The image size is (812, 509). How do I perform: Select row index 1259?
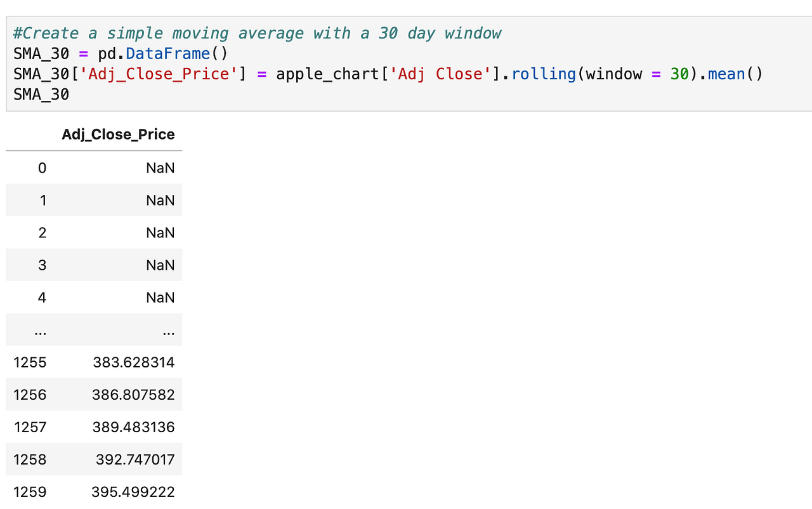(x=30, y=491)
